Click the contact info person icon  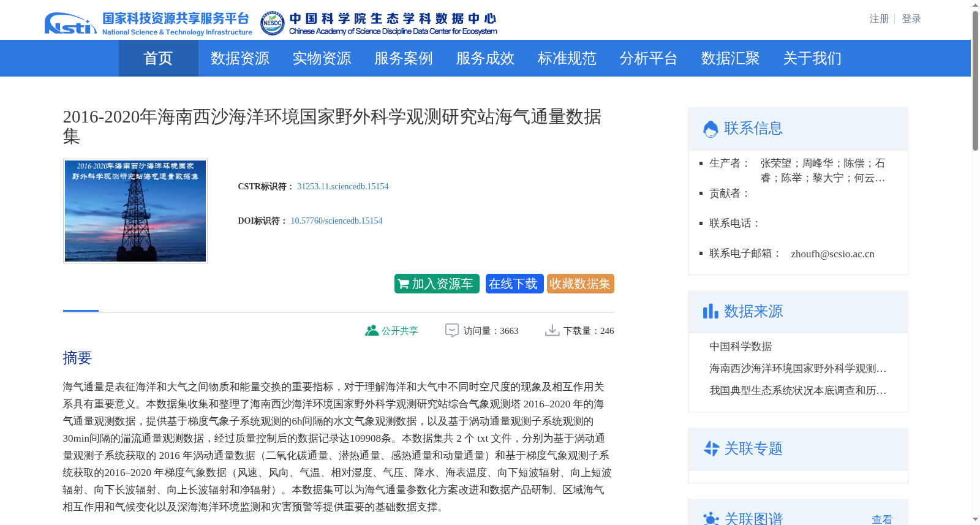coord(710,129)
